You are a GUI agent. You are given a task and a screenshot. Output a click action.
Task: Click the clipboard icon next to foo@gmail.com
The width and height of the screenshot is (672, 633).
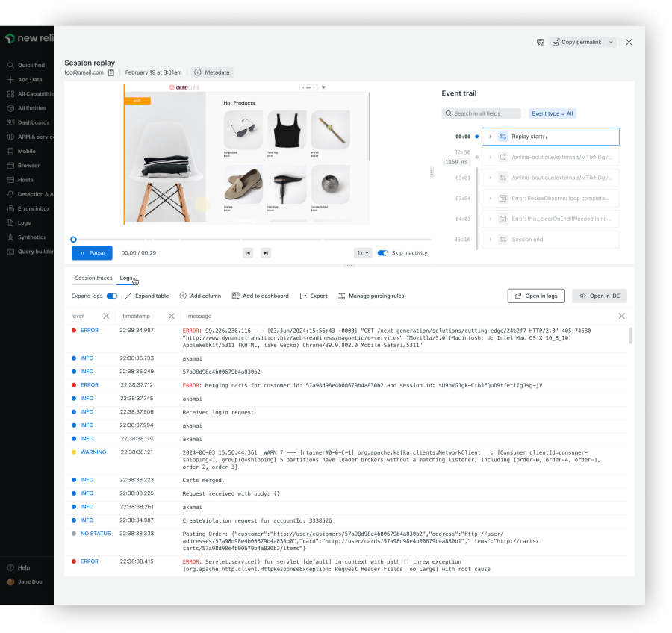click(x=111, y=72)
